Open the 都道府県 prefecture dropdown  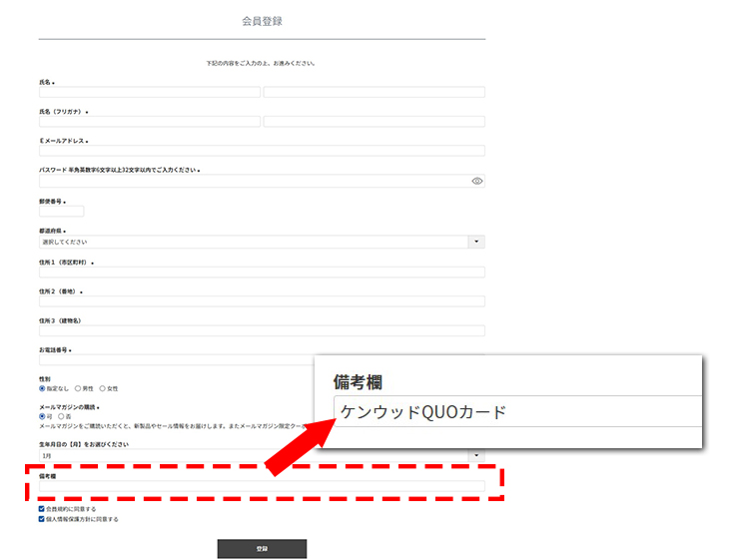tap(476, 242)
